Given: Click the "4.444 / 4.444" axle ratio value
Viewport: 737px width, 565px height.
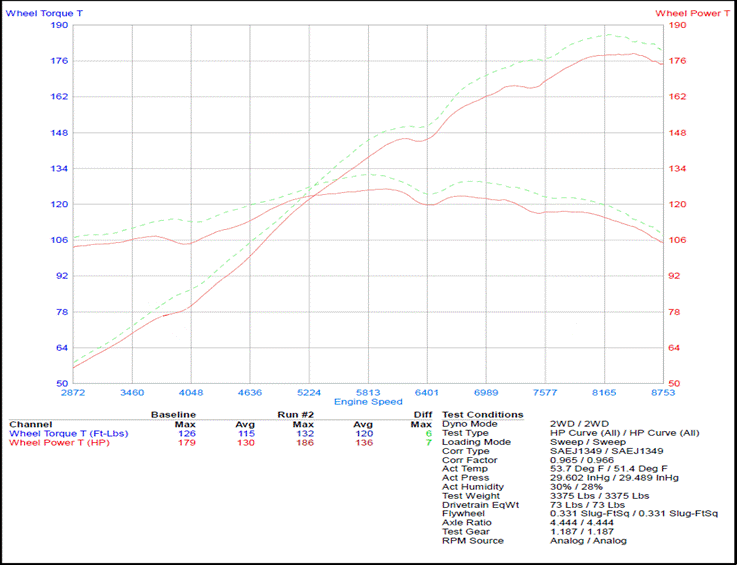Looking at the screenshot, I should 582,523.
